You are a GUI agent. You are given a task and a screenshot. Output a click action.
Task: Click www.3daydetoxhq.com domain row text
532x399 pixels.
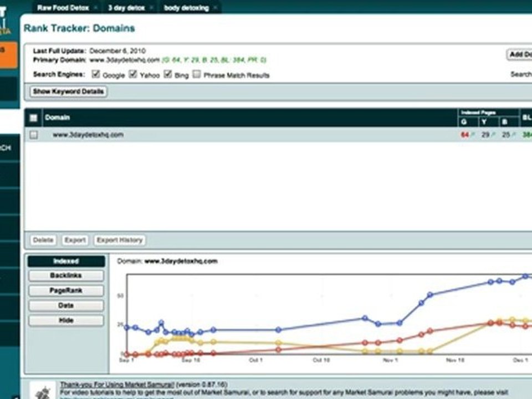pyautogui.click(x=88, y=135)
